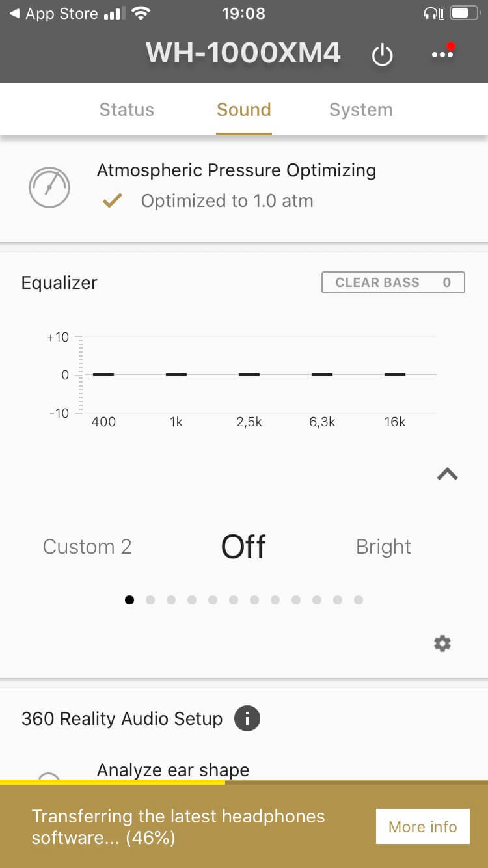Collapse the Equalizer panel chevron
The width and height of the screenshot is (488, 868).
tap(448, 475)
